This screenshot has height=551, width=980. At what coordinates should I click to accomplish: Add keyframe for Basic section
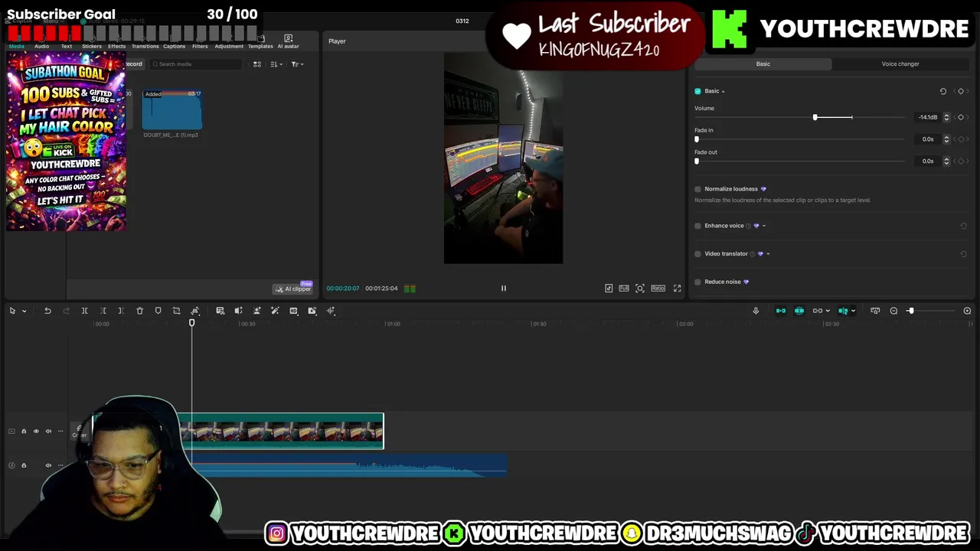coord(961,91)
